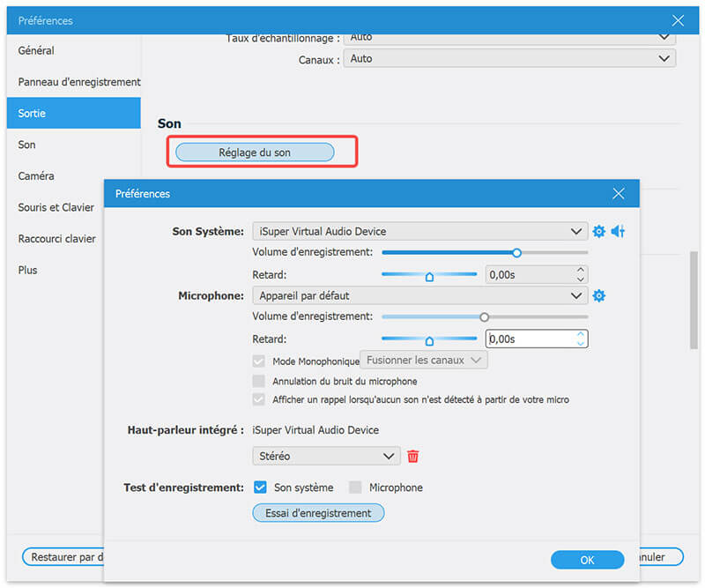705x588 pixels.
Task: Click the Réglage du son button
Action: 255,153
